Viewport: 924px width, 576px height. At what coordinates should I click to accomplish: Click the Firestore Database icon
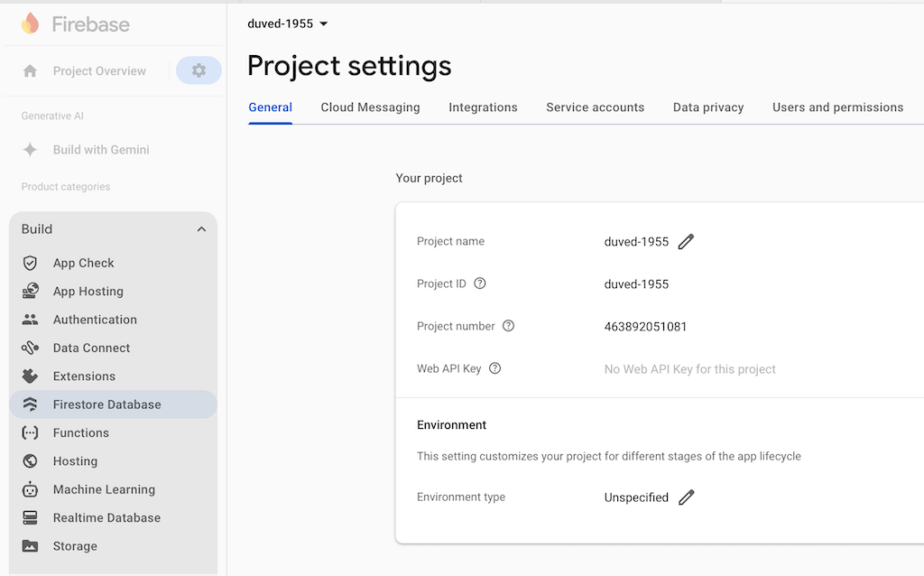tap(30, 404)
